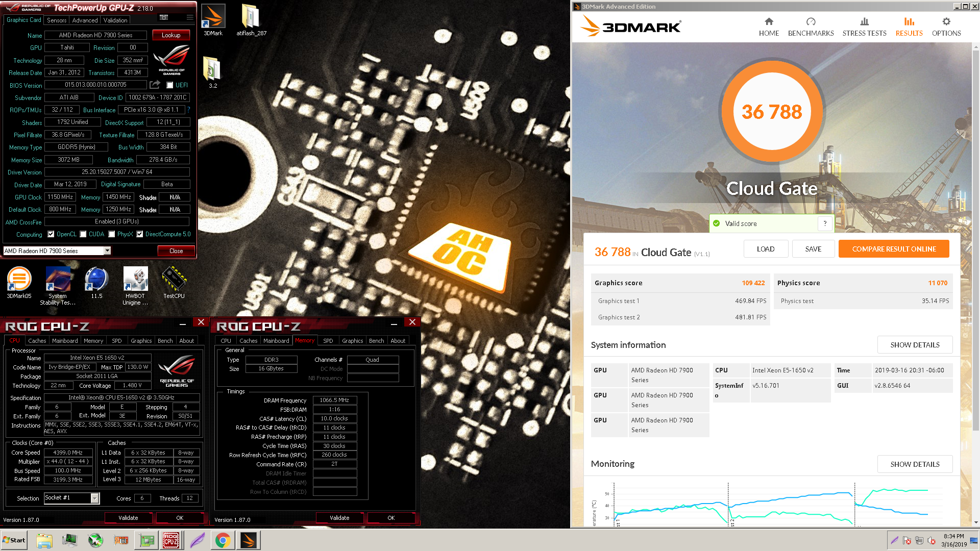Open 3DMark BENCHMARKS section
Viewport: 980px width, 551px height.
click(811, 27)
